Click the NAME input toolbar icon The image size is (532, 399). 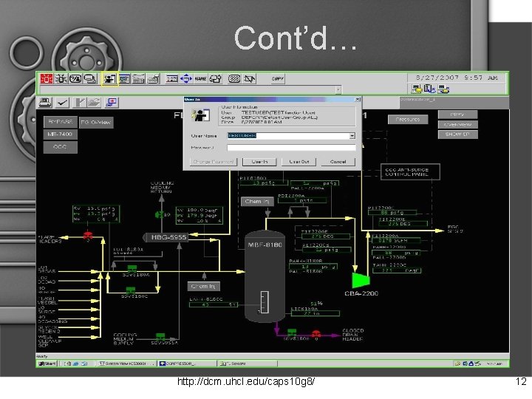click(200, 79)
